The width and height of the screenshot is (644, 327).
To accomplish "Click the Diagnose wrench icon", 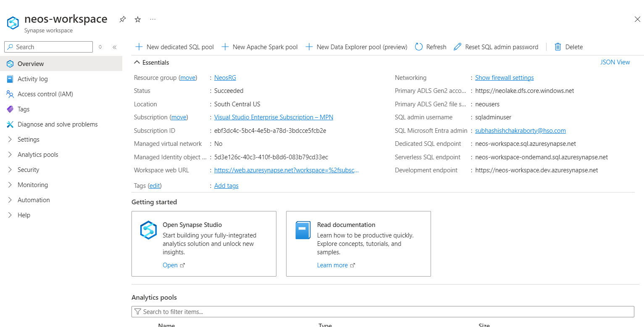I will (10, 124).
